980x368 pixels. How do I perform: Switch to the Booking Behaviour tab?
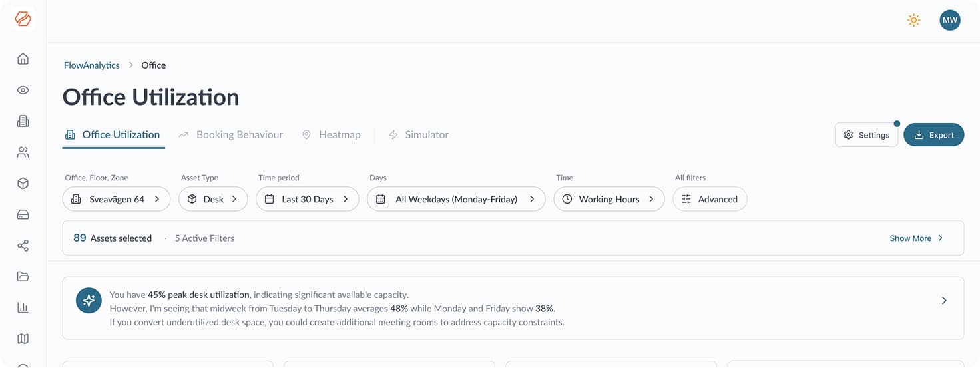click(x=231, y=134)
